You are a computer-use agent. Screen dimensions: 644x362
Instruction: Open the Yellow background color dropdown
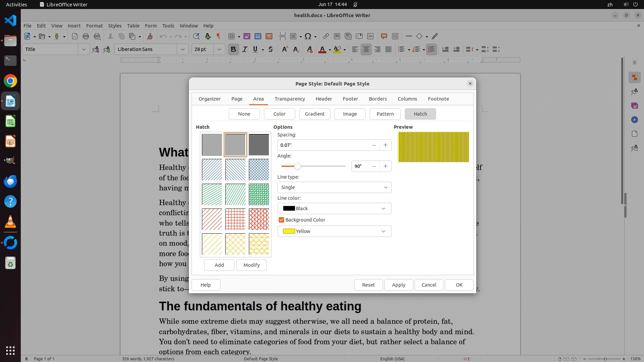pos(334,231)
